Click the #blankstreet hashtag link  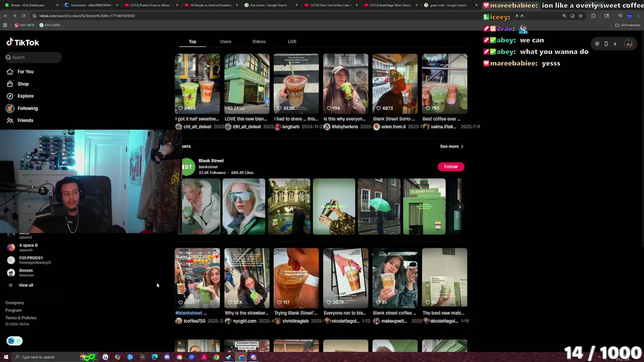[189, 313]
